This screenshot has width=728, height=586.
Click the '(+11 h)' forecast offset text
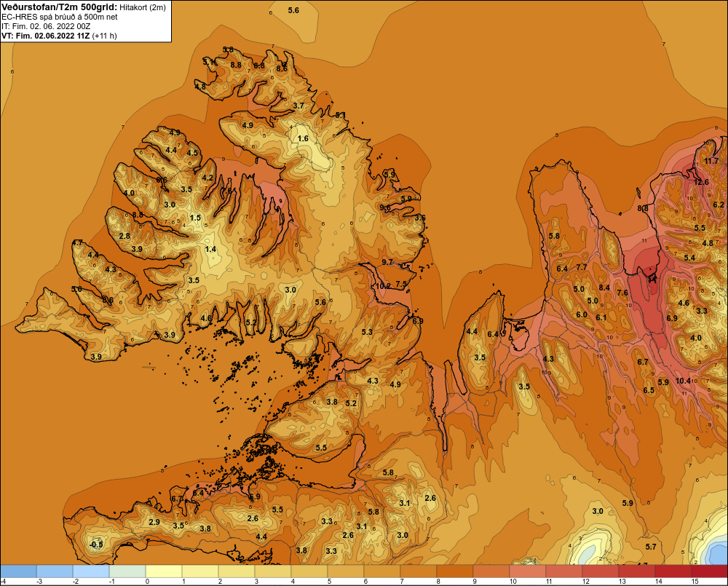[104, 36]
